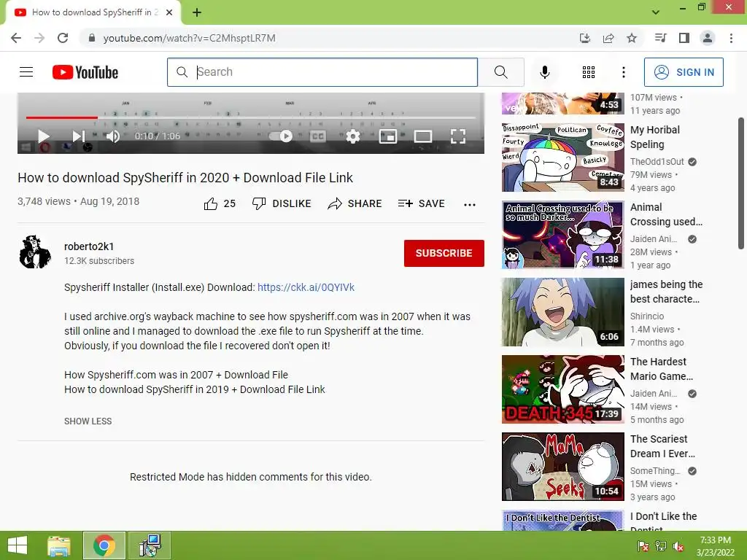
Task: Collapse description with SHOW LESS
Action: pyautogui.click(x=88, y=421)
